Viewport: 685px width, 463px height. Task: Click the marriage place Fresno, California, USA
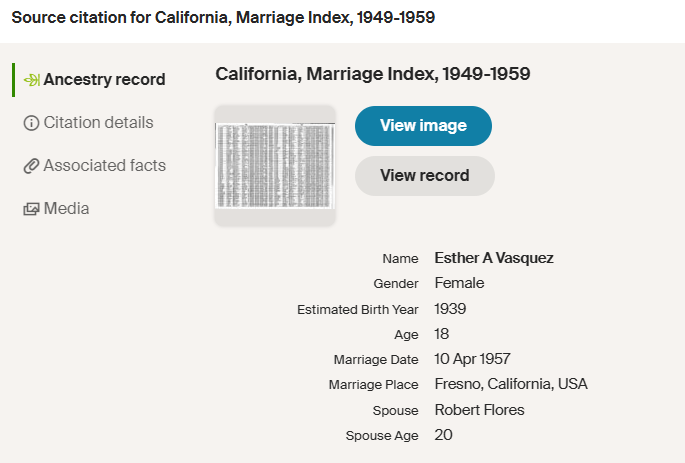pyautogui.click(x=511, y=384)
